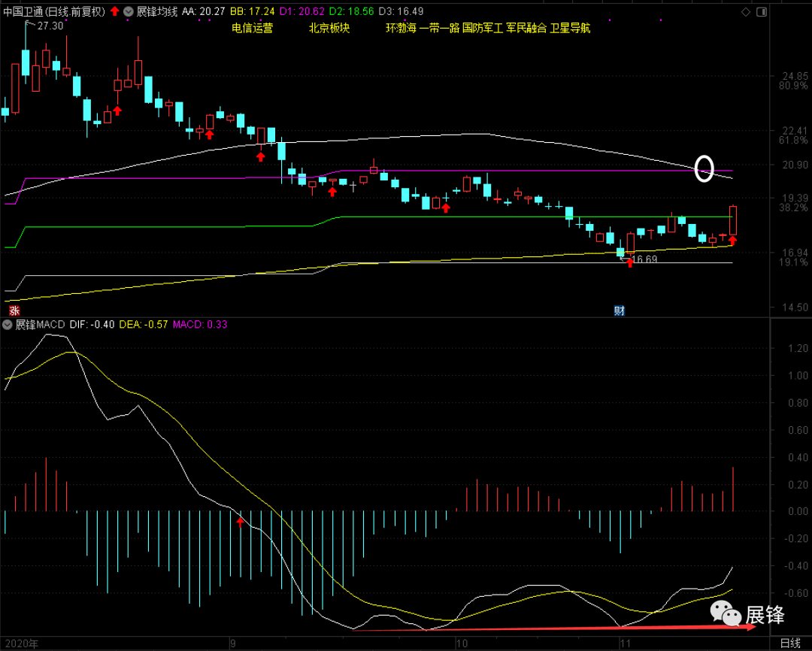
Task: Click the month 9 axis marker
Action: (233, 643)
